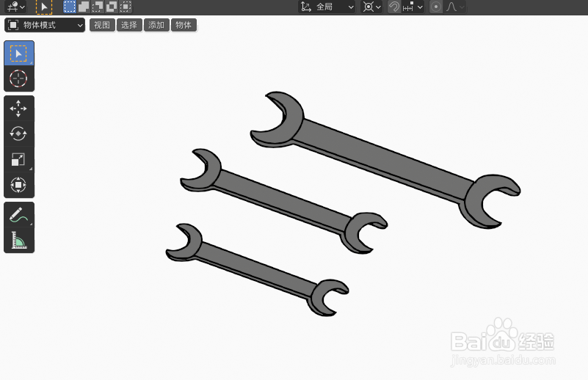Screen dimensions: 588x380
Task: Select the Box Select tool in left toolbar
Action: point(19,54)
